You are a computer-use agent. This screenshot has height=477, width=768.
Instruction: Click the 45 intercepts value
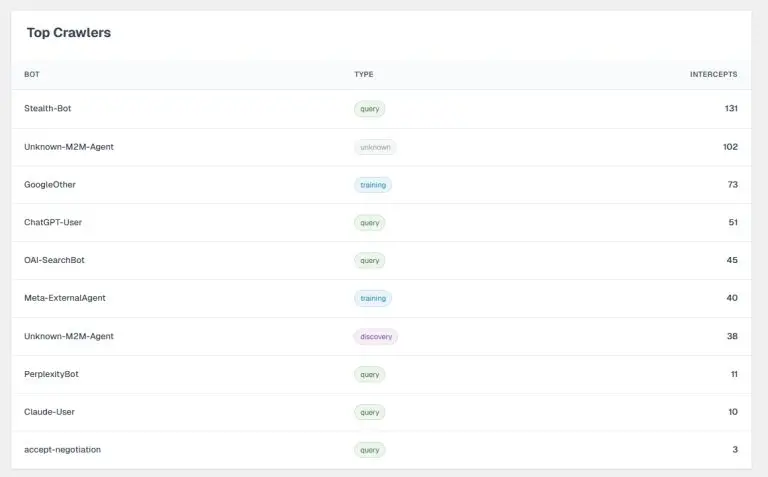click(x=732, y=260)
